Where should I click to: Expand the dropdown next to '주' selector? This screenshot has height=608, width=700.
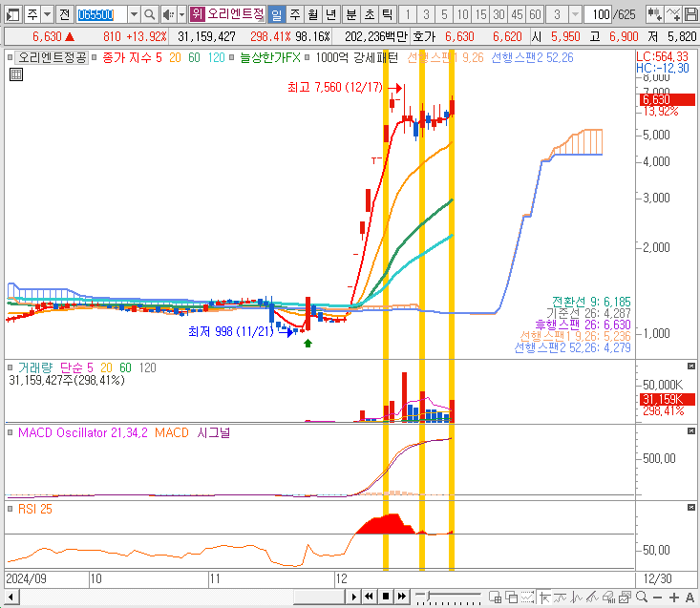[x=47, y=14]
